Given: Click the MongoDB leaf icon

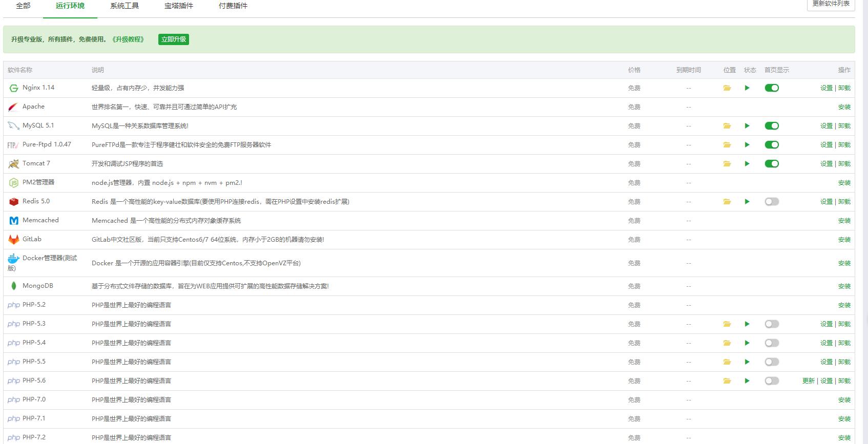Looking at the screenshot, I should [x=14, y=286].
